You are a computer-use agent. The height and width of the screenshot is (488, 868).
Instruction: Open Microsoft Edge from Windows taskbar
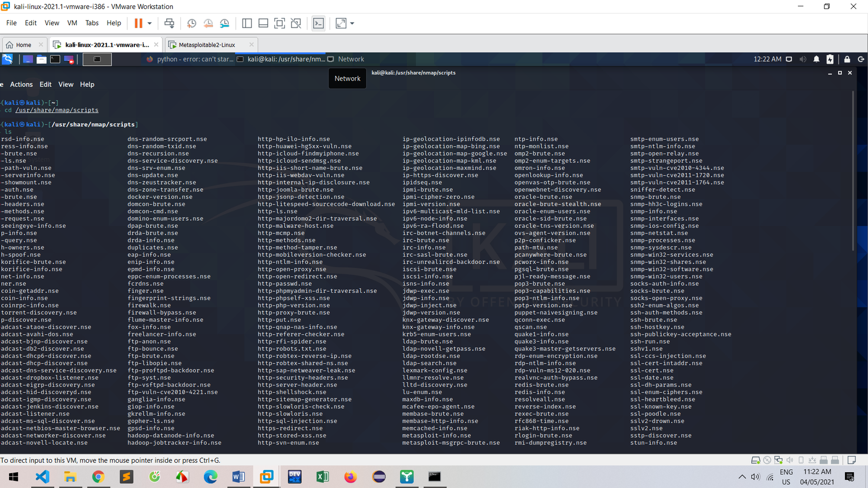pos(210,477)
